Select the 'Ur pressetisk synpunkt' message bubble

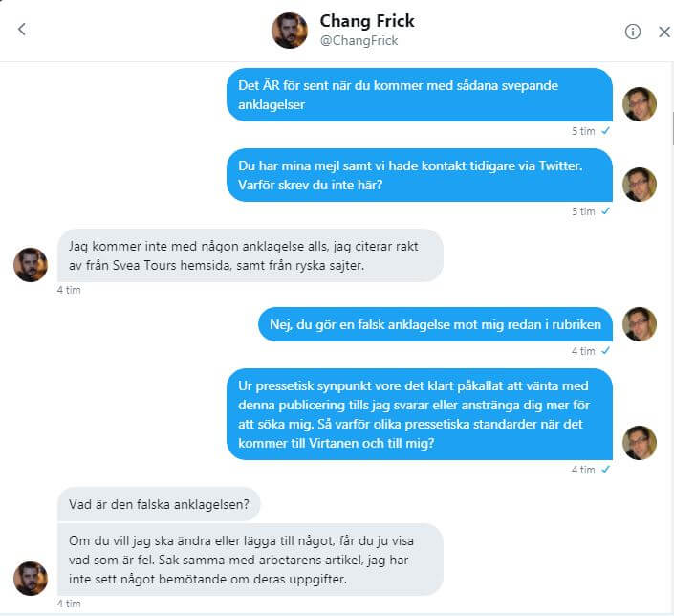[419, 413]
